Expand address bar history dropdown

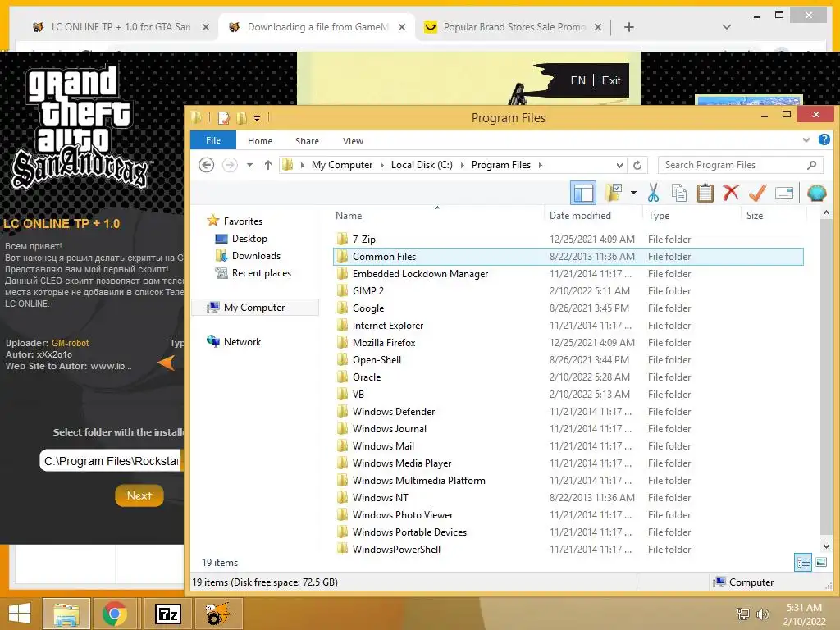[x=619, y=165]
